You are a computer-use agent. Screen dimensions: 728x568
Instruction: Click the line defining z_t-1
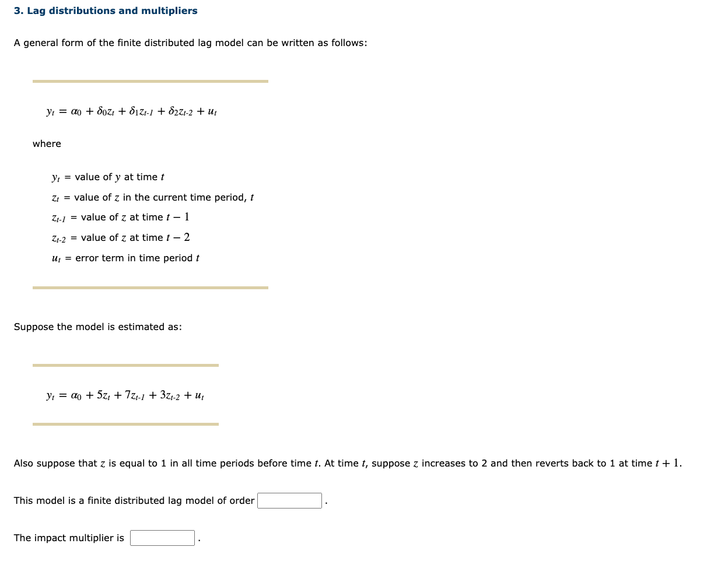pos(119,217)
